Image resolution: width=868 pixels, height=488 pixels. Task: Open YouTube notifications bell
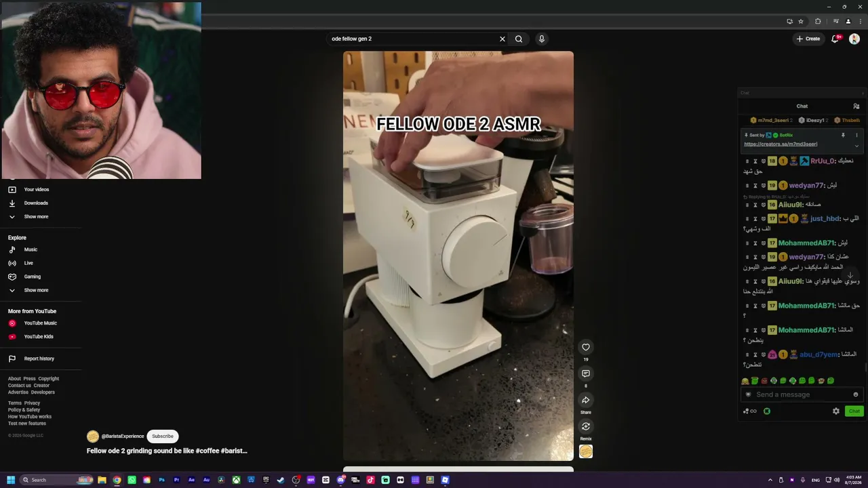coord(835,39)
